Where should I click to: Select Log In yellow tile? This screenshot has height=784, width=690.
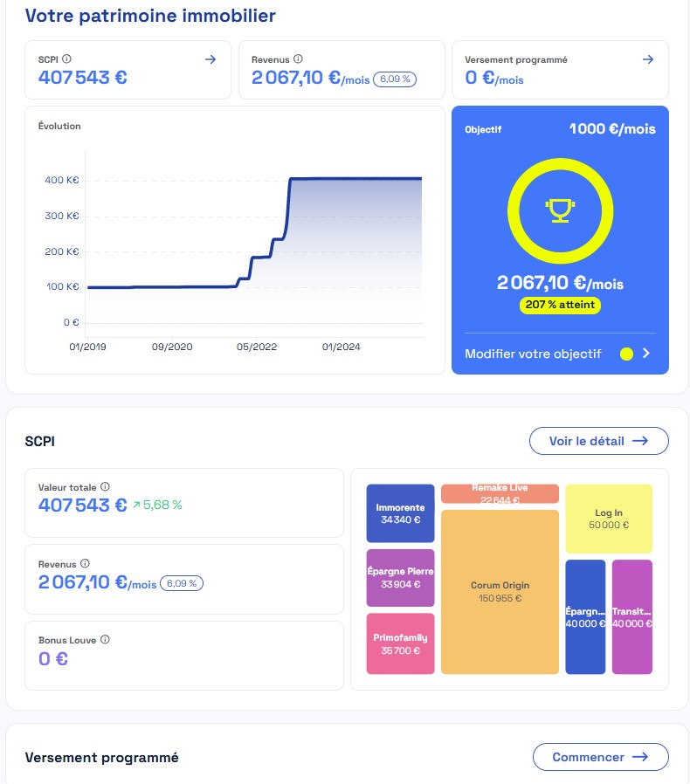609,519
